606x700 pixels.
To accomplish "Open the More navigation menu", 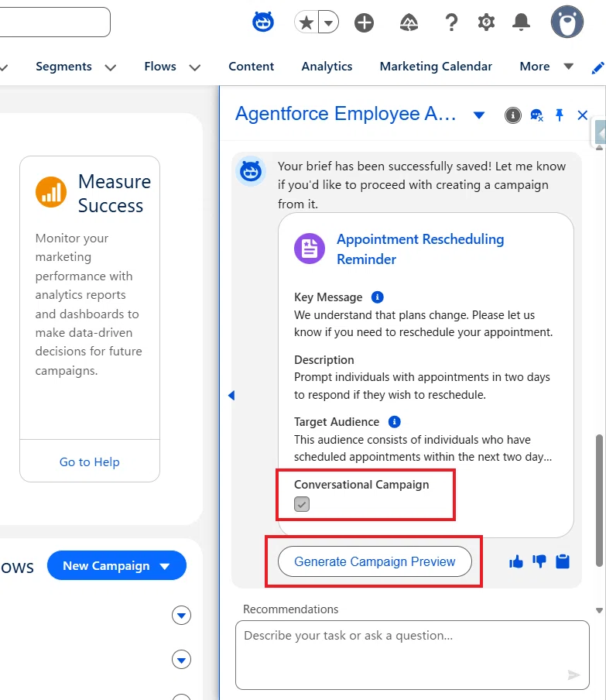I will point(546,67).
